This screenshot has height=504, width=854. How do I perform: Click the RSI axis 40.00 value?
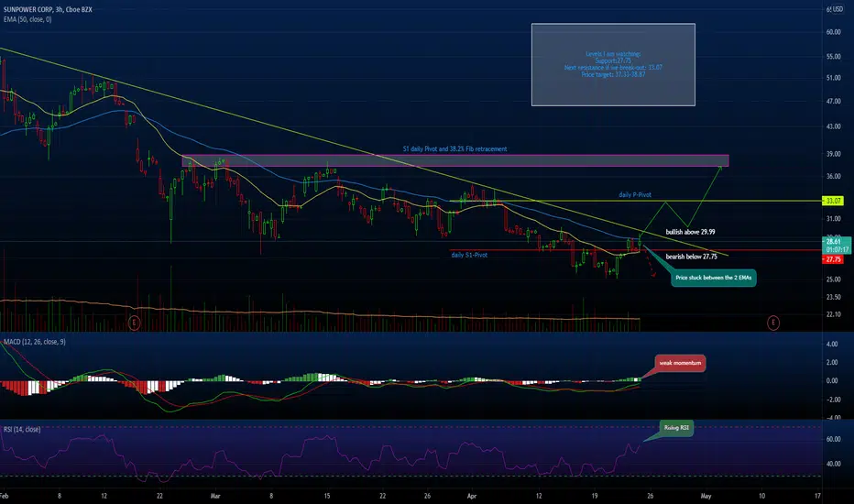pyautogui.click(x=833, y=464)
